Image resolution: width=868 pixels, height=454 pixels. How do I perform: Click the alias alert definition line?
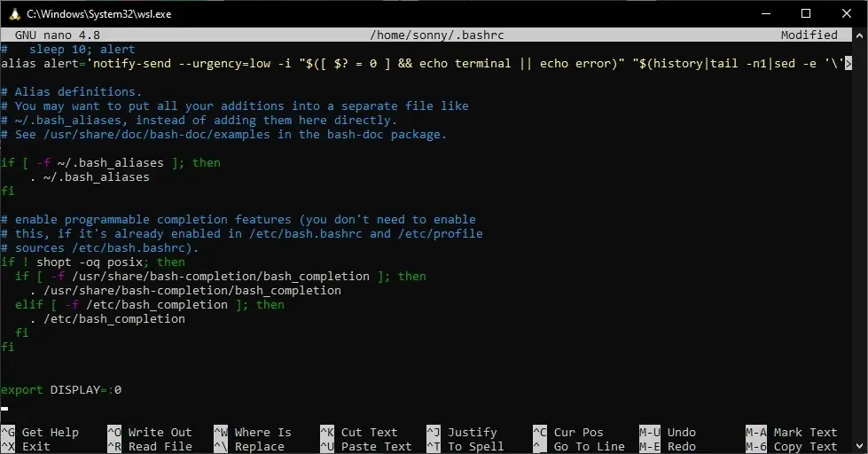click(x=355, y=64)
